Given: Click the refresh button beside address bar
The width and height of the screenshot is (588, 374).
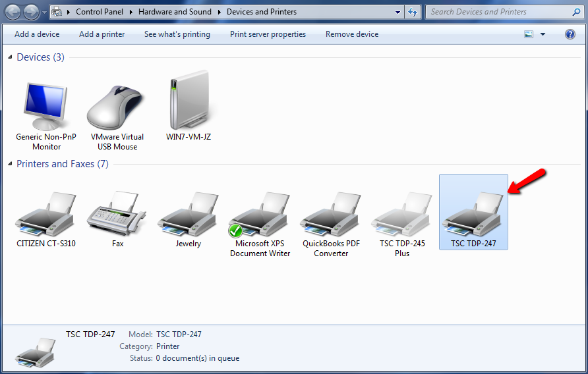Looking at the screenshot, I should 413,12.
